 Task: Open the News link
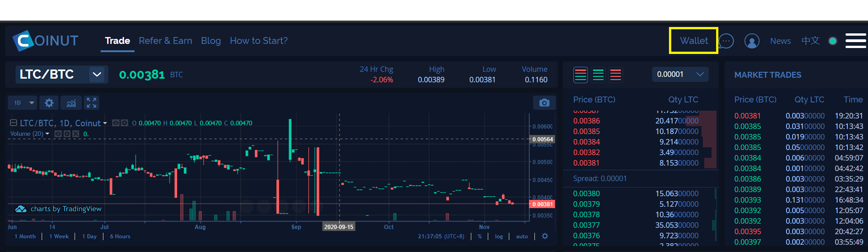pos(780,41)
